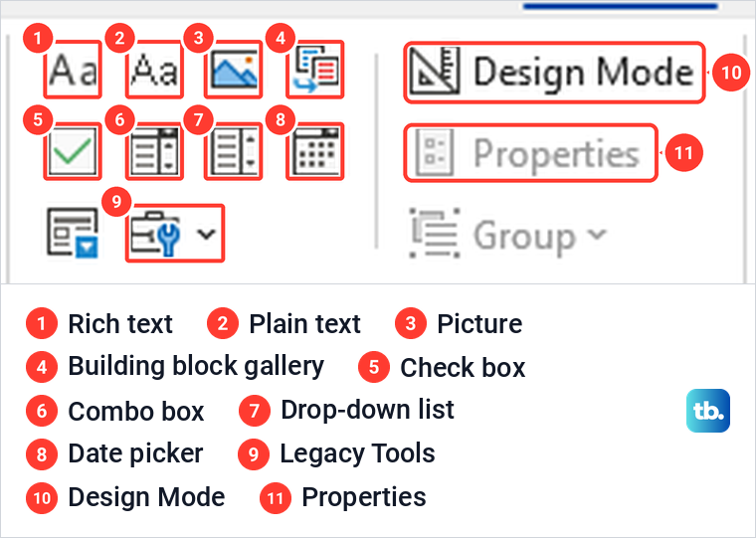
Task: Insert a Plain Text content control
Action: coord(155,71)
